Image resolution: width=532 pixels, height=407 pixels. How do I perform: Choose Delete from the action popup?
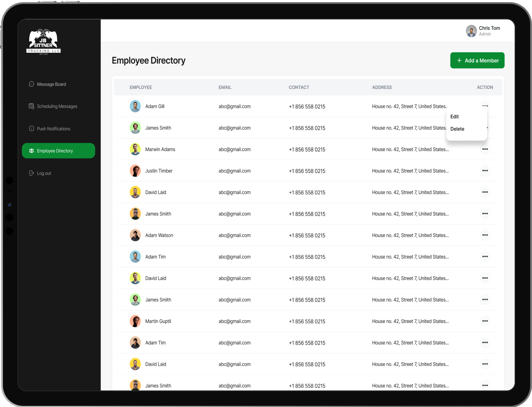(457, 129)
